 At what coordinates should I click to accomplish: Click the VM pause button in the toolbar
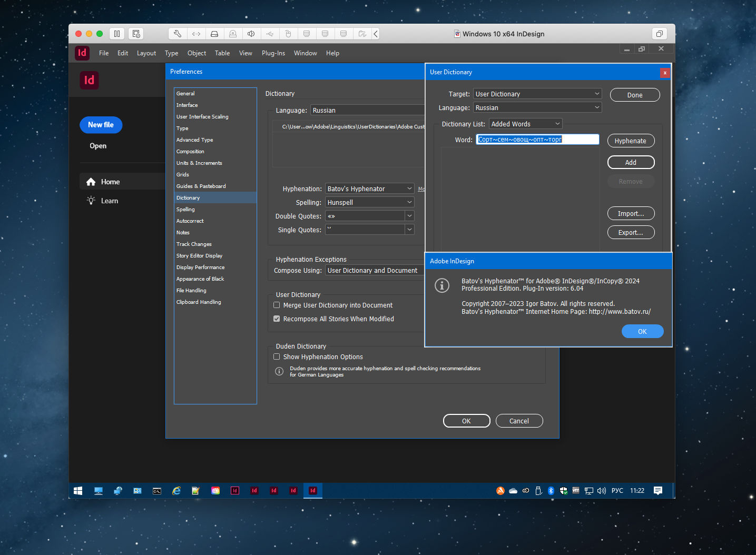(117, 34)
